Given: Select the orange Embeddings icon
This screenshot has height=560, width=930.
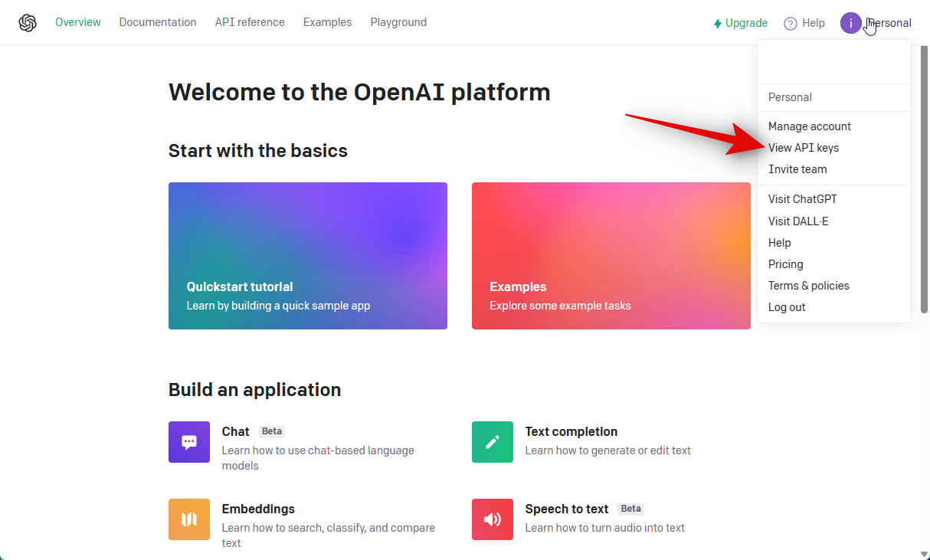Looking at the screenshot, I should (x=189, y=519).
